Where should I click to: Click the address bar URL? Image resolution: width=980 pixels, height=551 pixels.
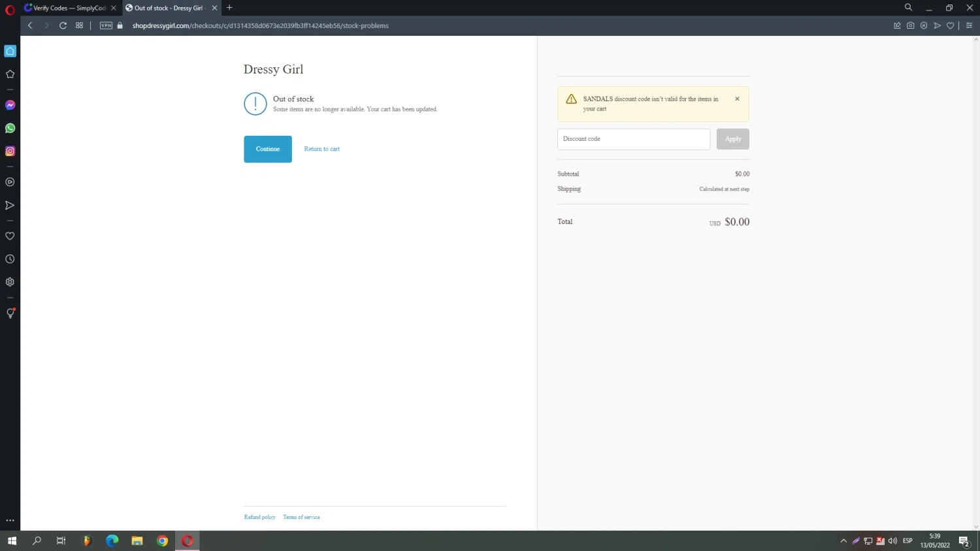coord(260,25)
